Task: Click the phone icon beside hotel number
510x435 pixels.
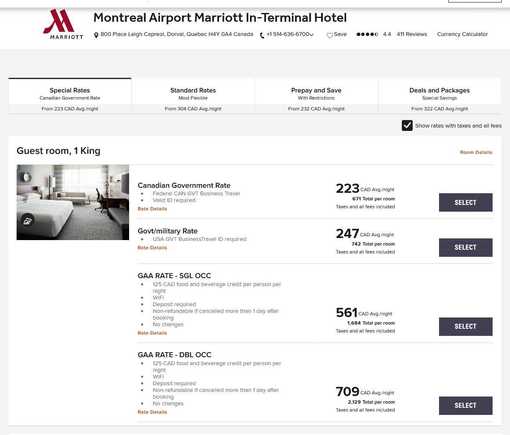Action: 262,35
